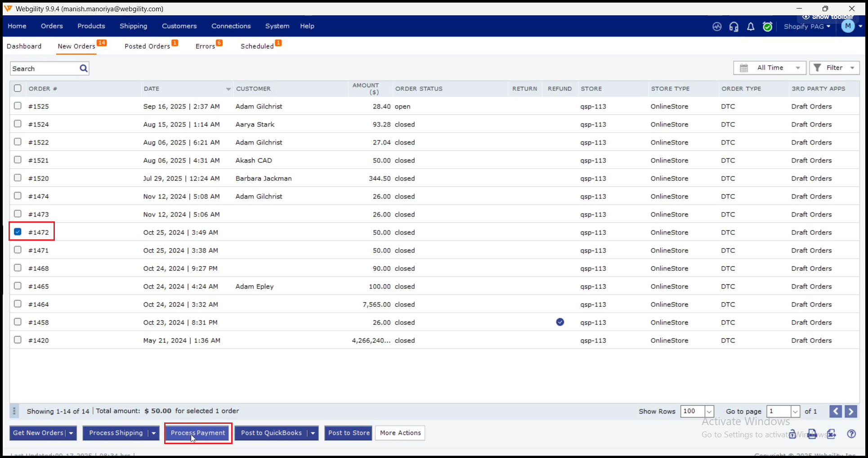
Task: Tick the select-all checkbox in the header
Action: coord(18,88)
